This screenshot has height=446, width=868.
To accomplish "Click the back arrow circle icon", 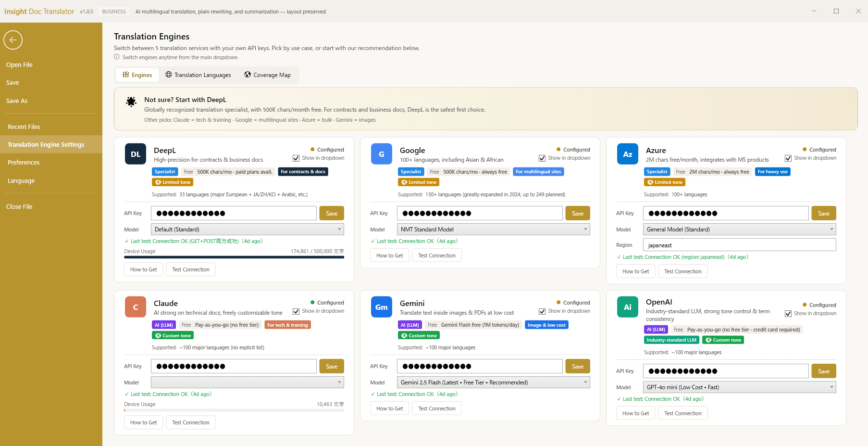I will [13, 40].
